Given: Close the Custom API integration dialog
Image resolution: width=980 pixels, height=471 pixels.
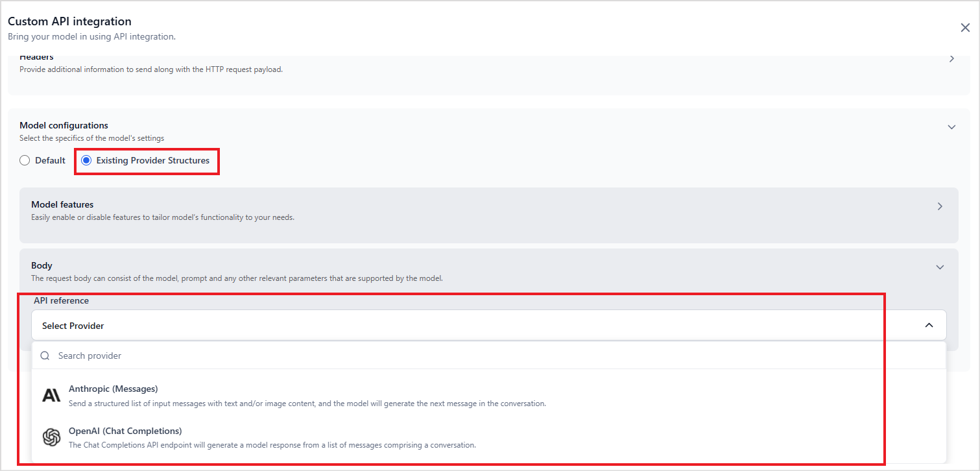Looking at the screenshot, I should (x=965, y=27).
